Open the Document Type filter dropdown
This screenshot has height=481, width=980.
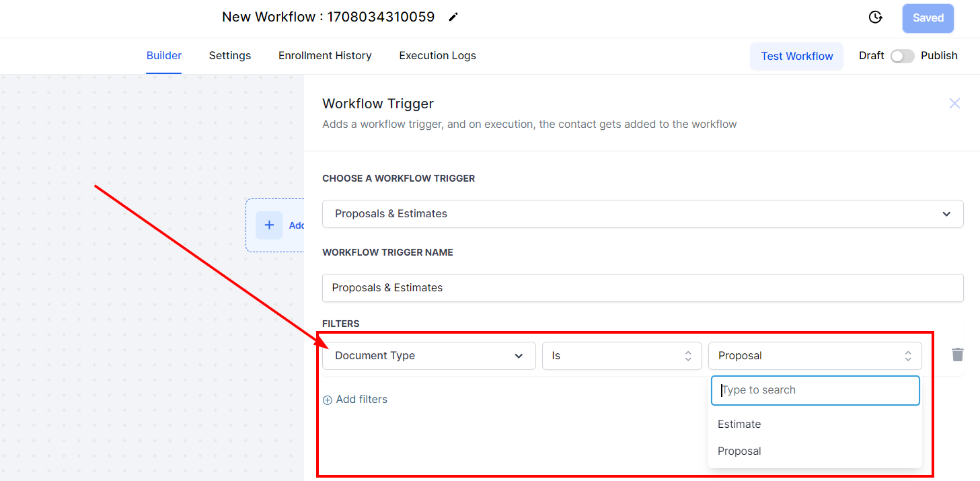click(428, 356)
